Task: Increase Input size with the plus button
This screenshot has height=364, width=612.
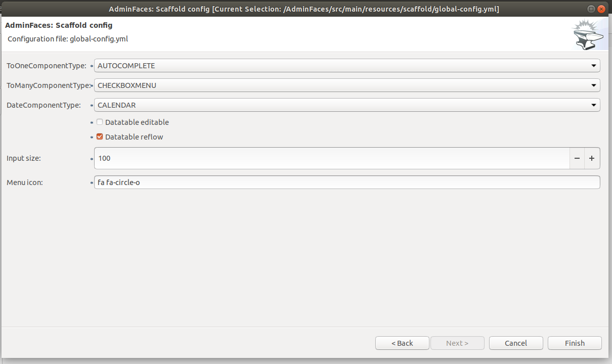Action: click(x=592, y=158)
